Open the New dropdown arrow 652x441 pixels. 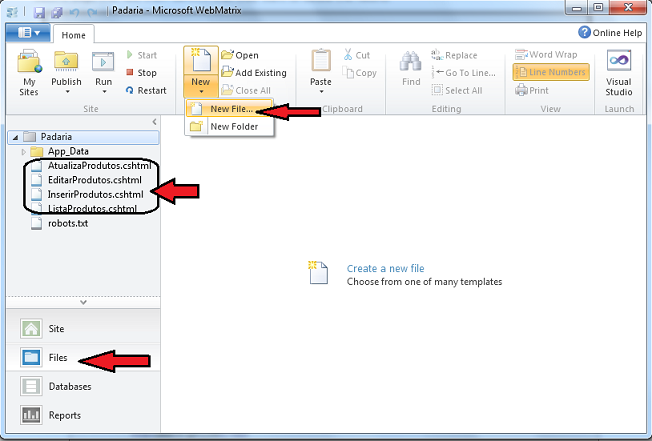pos(201,92)
